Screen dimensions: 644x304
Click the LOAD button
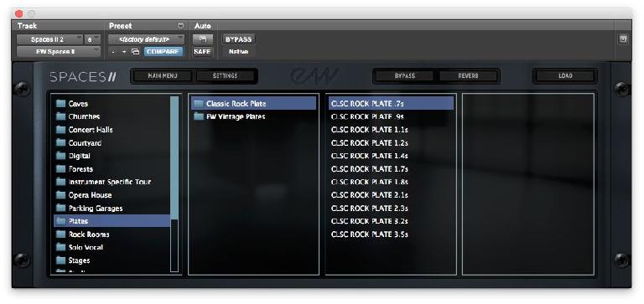(x=565, y=76)
